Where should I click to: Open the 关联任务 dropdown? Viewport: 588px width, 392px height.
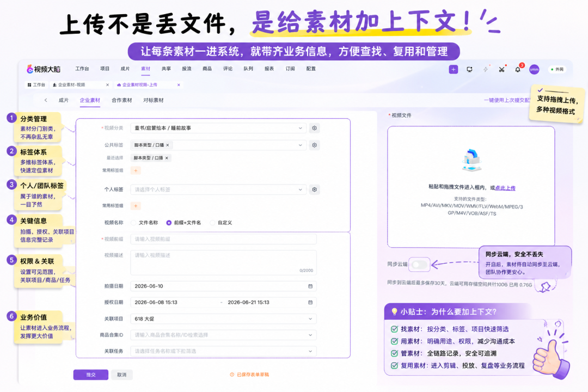[224, 351]
